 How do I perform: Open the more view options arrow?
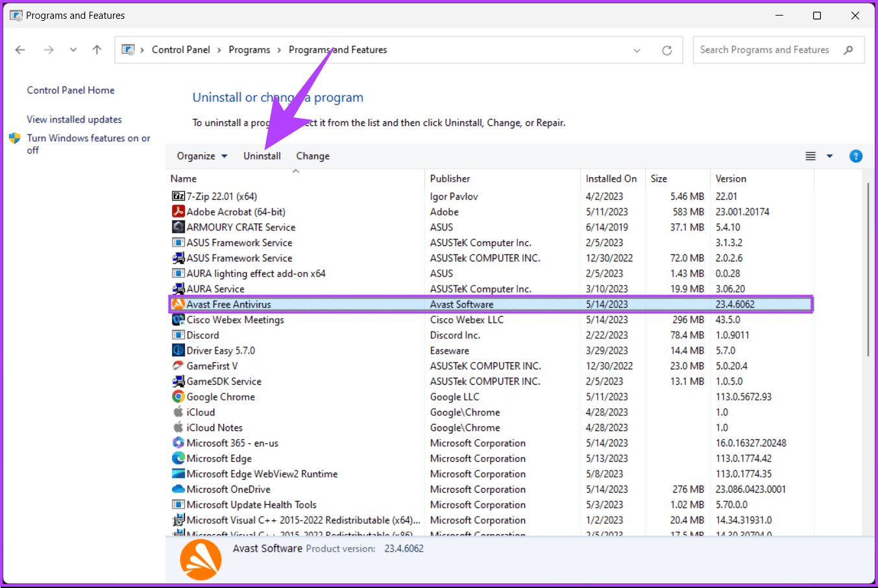pos(829,156)
